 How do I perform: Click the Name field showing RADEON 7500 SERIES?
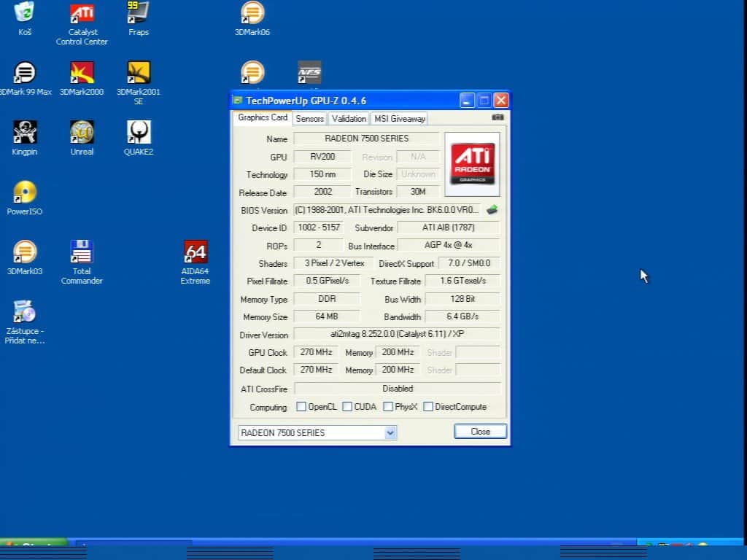point(366,139)
